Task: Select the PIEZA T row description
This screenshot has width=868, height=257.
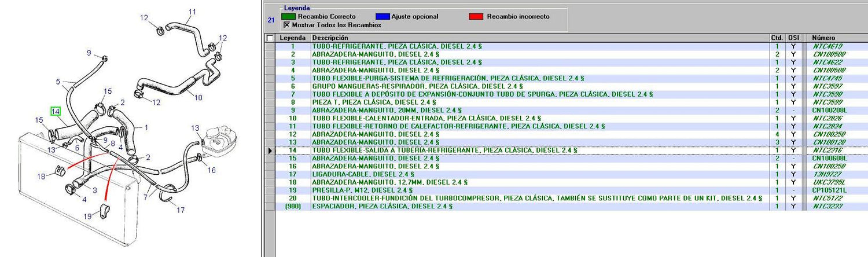Action: [x=374, y=102]
